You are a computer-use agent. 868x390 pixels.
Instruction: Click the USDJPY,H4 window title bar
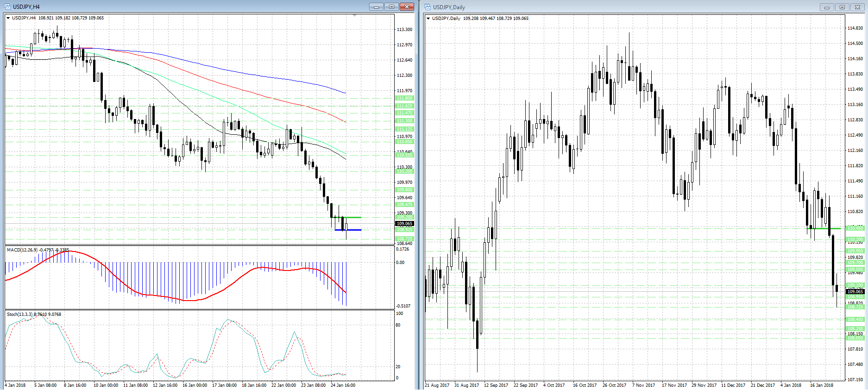click(x=185, y=6)
